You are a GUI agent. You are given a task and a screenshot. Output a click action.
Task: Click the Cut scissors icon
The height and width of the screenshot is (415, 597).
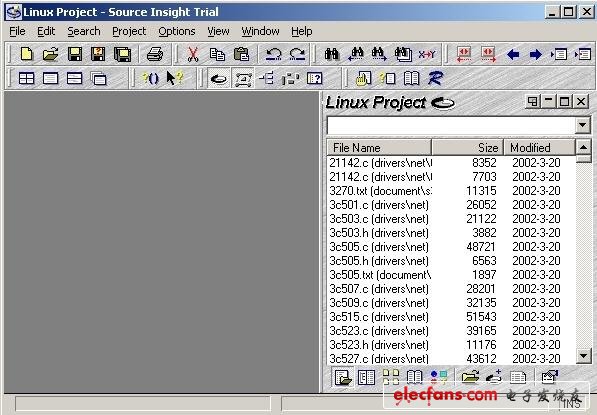tap(193, 54)
